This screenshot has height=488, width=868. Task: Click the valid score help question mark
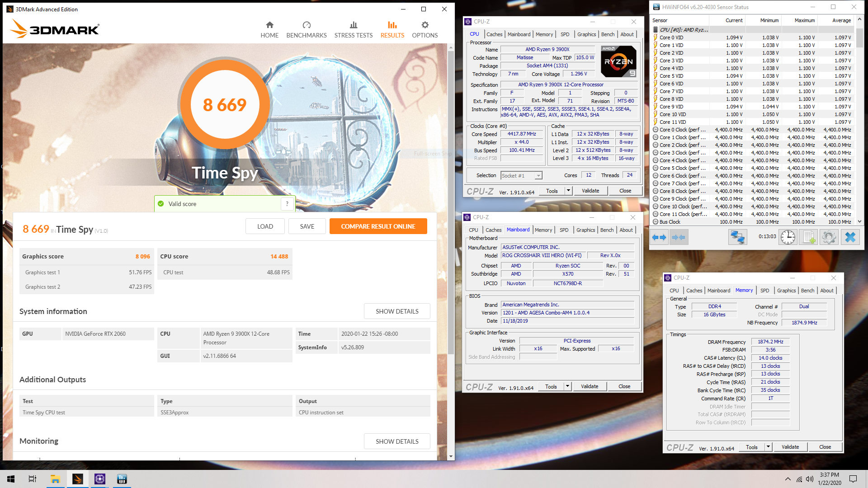[287, 204]
